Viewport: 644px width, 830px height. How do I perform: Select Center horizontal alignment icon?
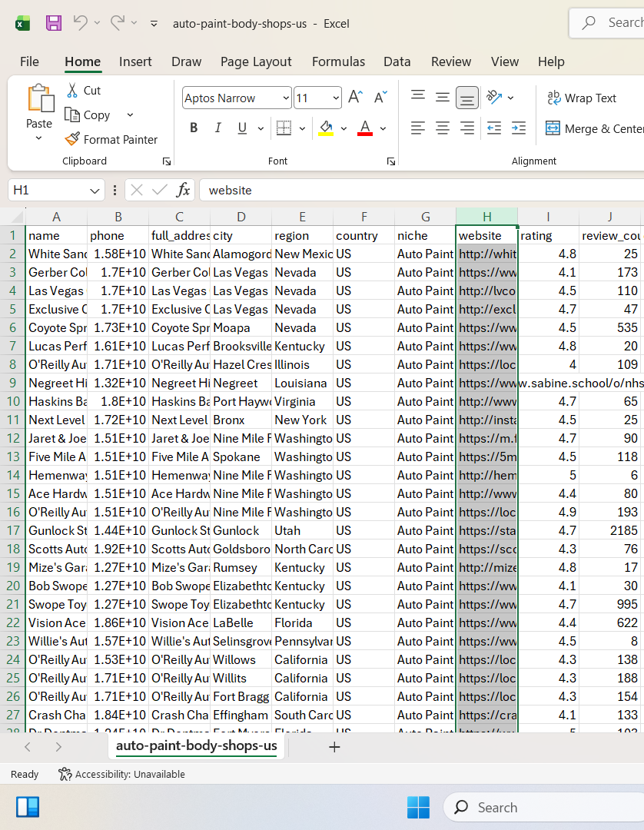[443, 128]
